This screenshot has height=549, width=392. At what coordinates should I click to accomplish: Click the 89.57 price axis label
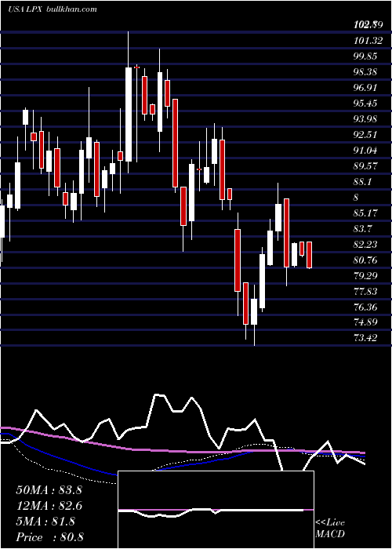(365, 166)
